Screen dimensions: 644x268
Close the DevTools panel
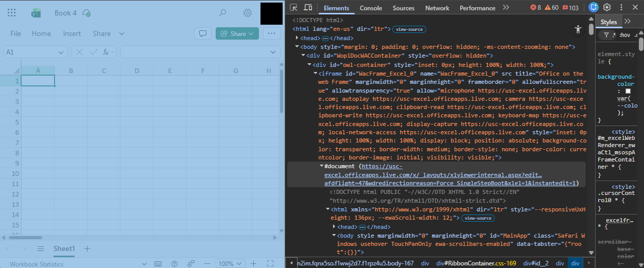tap(636, 8)
